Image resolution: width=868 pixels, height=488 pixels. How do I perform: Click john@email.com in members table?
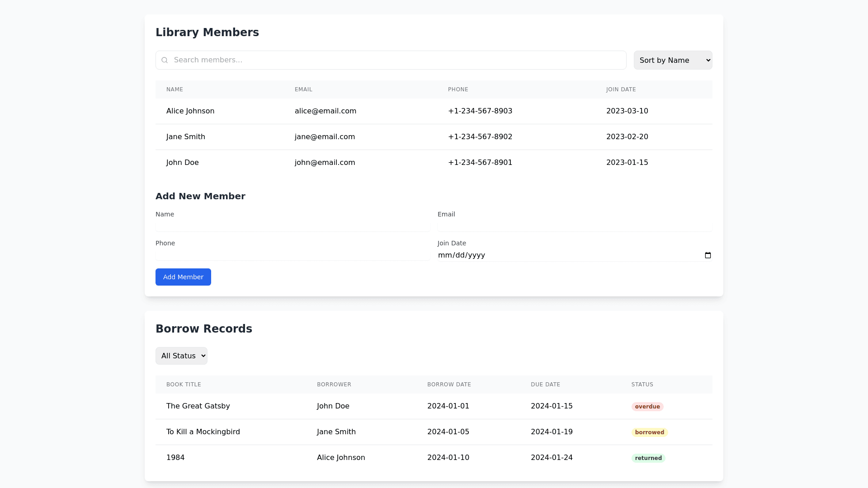[x=325, y=163]
